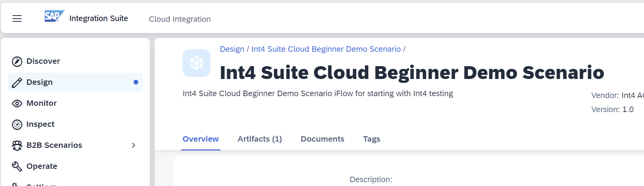The height and width of the screenshot is (186, 644).
Task: Switch to the Overview tab
Action: 201,139
